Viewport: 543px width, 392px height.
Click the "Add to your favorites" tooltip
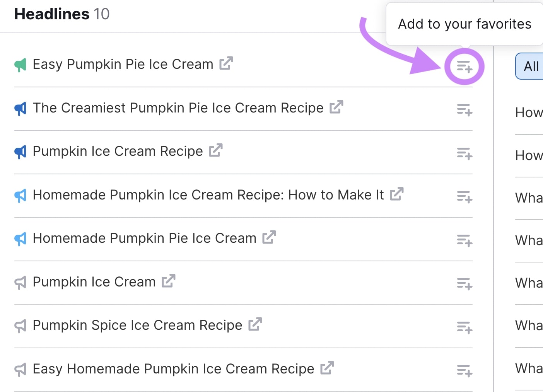click(x=464, y=24)
